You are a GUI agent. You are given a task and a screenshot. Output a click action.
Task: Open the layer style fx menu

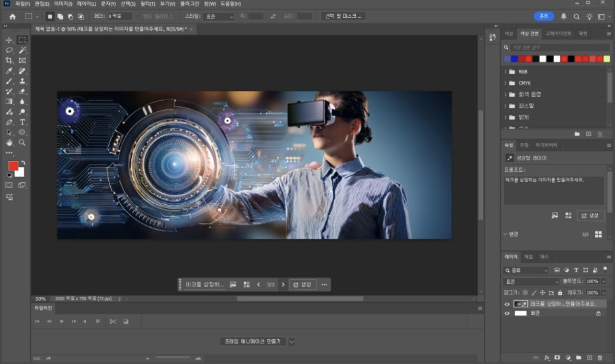(x=547, y=357)
